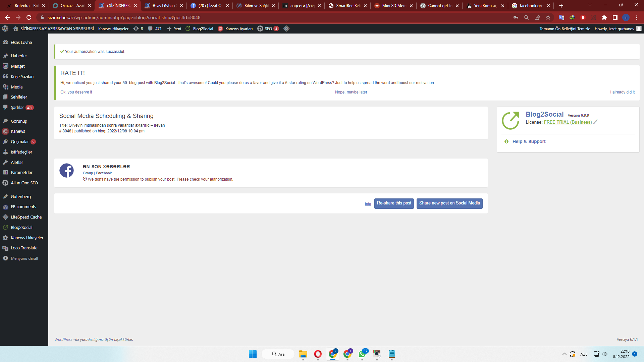The height and width of the screenshot is (362, 644).
Task: Reload the page with refresh icon
Action: coord(29,17)
